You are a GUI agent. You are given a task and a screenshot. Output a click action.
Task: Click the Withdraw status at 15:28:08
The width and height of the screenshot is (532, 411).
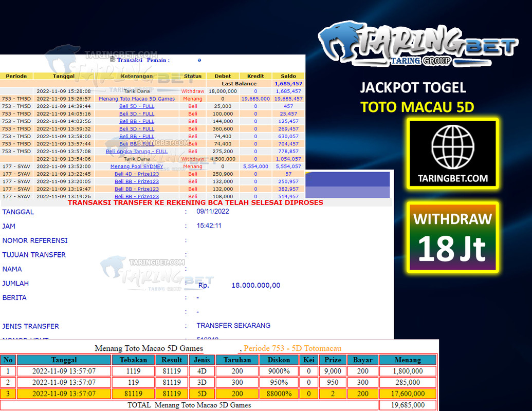pos(193,91)
